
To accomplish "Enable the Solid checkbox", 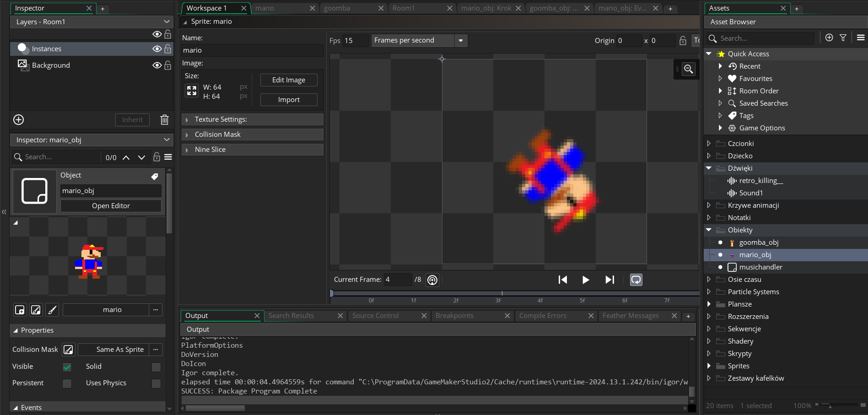I will click(156, 367).
